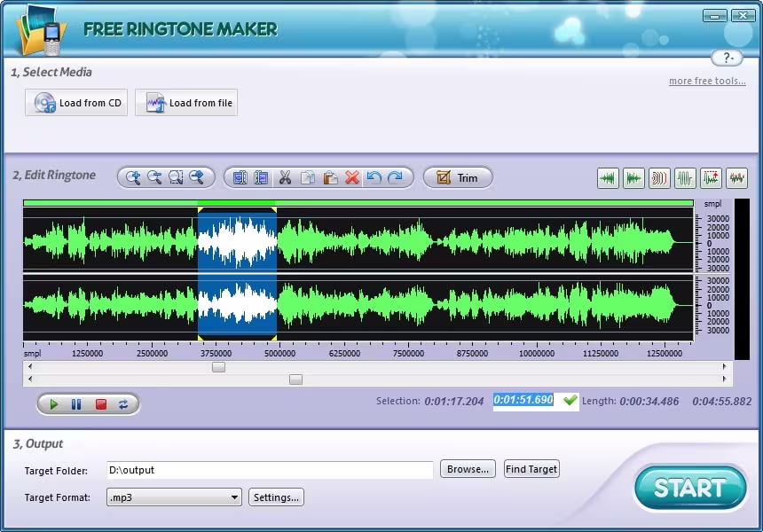
Task: Close the Free Ringtone Maker window
Action: pos(743,16)
